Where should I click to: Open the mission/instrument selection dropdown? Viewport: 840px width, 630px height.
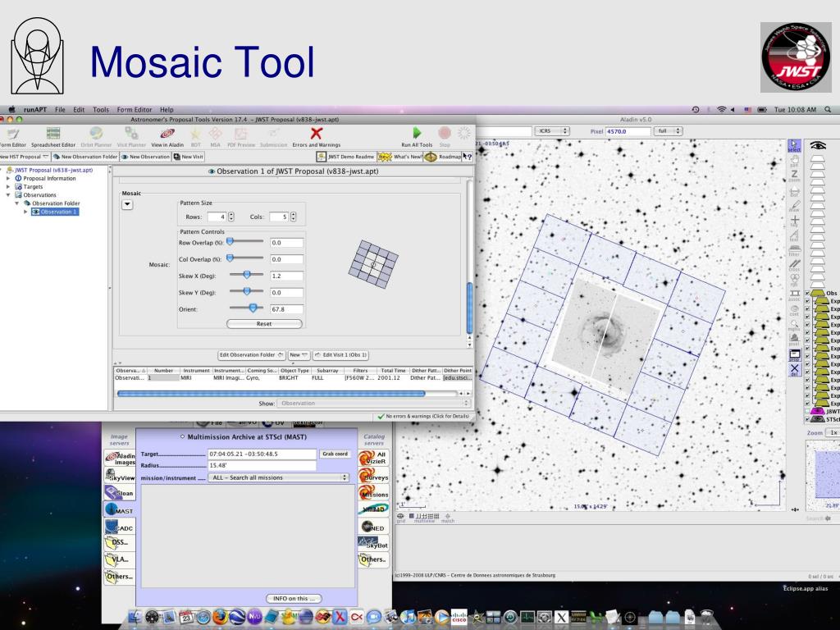[x=279, y=477]
